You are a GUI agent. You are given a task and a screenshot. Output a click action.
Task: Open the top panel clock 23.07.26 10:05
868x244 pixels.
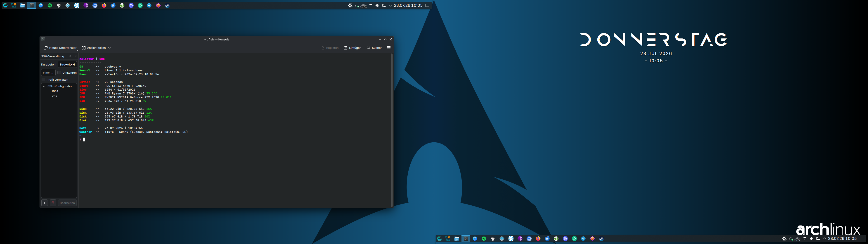click(x=408, y=5)
